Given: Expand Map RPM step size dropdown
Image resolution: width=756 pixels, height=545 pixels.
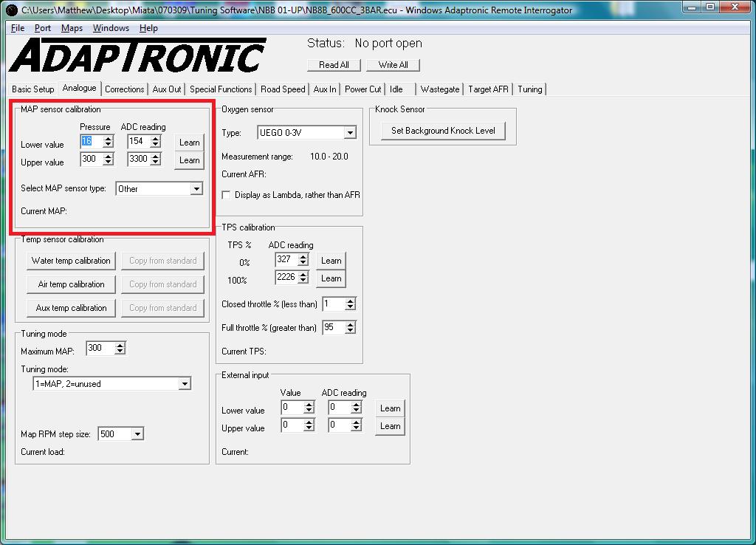Looking at the screenshot, I should tap(137, 434).
